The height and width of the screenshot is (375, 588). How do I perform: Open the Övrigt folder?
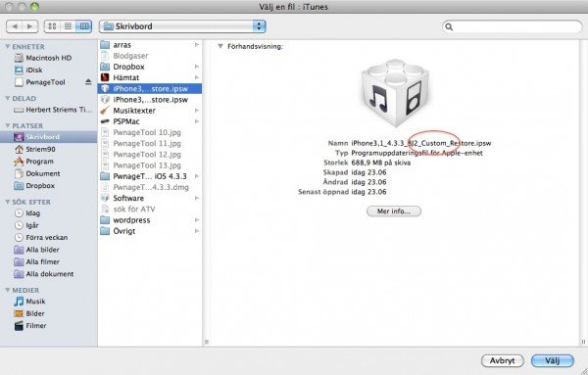[150, 231]
